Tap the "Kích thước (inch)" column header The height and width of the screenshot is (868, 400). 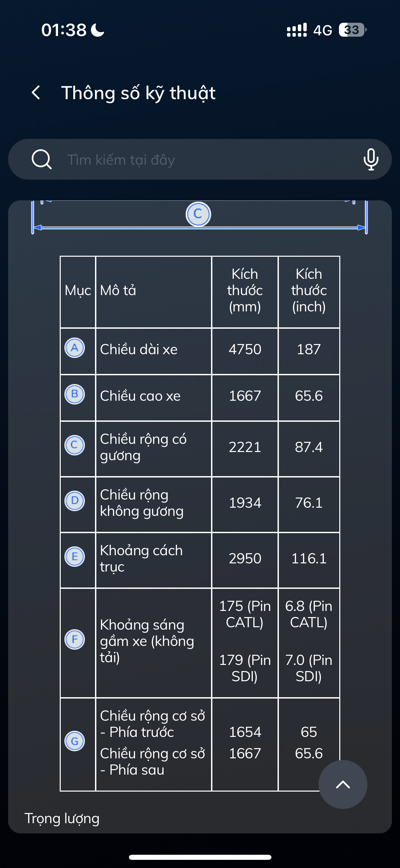tap(309, 291)
